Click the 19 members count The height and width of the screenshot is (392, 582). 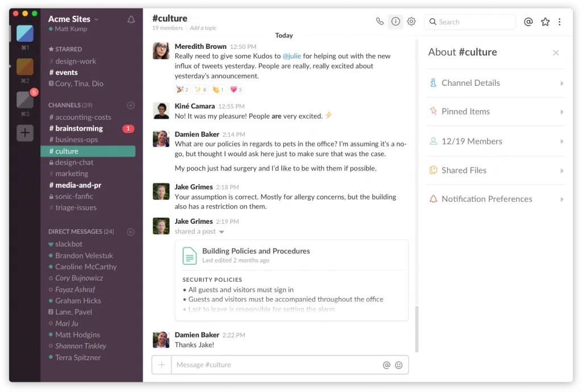pyautogui.click(x=168, y=28)
